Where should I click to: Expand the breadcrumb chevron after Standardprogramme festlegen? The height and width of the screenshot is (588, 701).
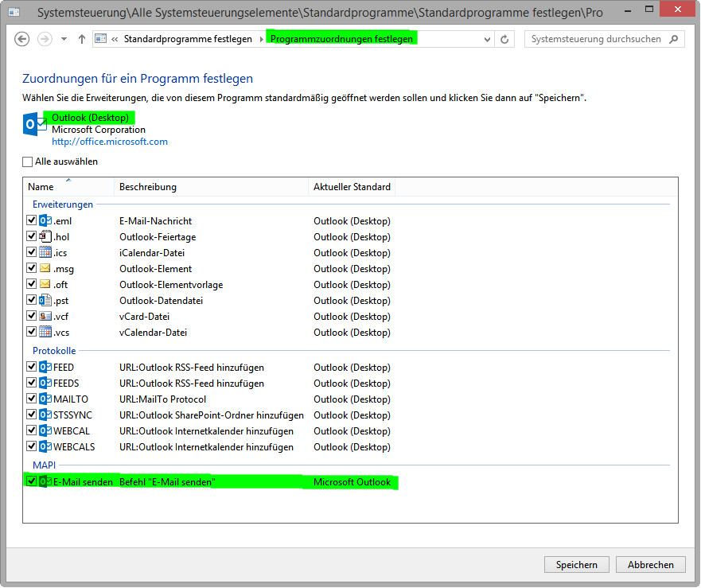261,39
